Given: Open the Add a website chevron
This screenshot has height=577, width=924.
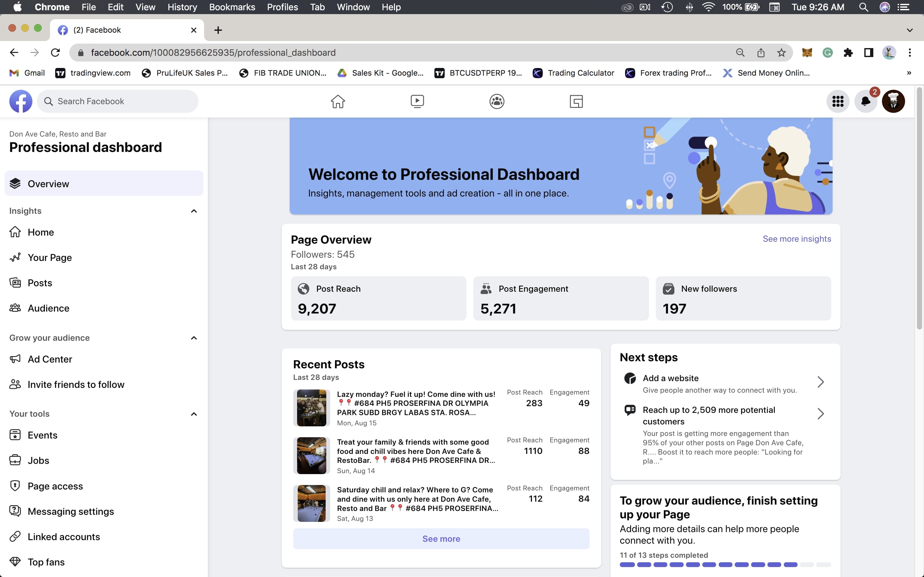Looking at the screenshot, I should [820, 382].
